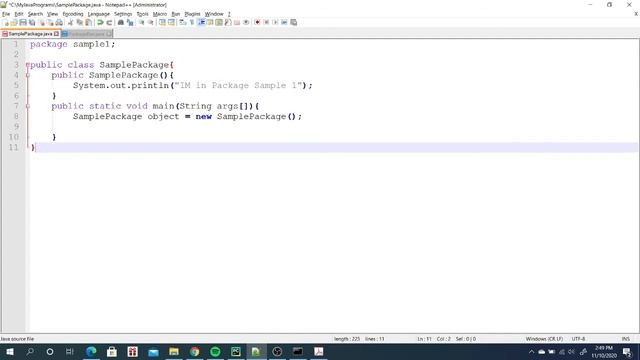The width and height of the screenshot is (640, 360).
Task: Toggle synchronize vertical scrolling icon
Action: pos(162,22)
